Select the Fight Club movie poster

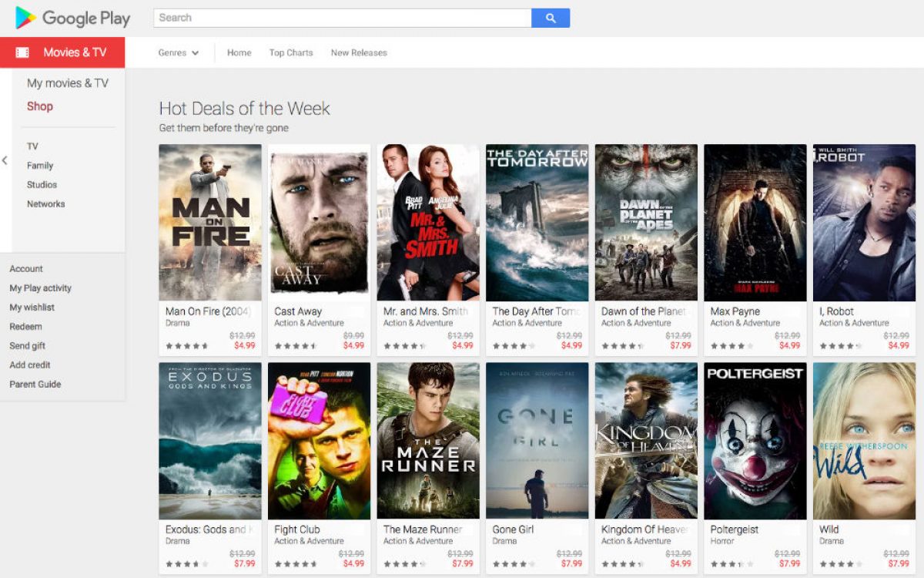pos(319,441)
